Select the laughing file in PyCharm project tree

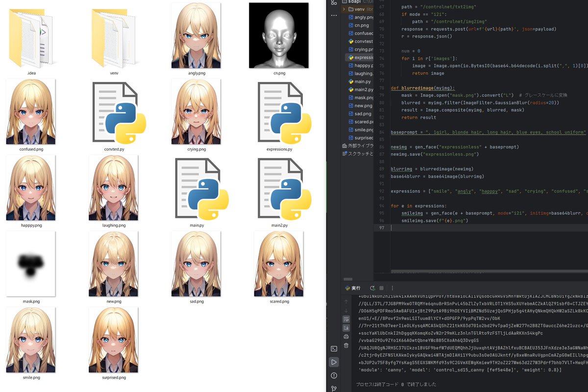(x=361, y=74)
